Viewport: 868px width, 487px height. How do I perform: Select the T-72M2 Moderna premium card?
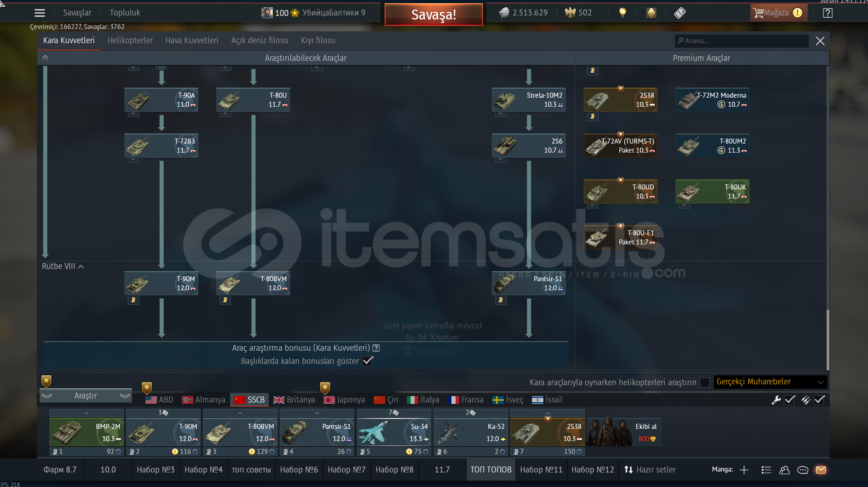coord(712,99)
